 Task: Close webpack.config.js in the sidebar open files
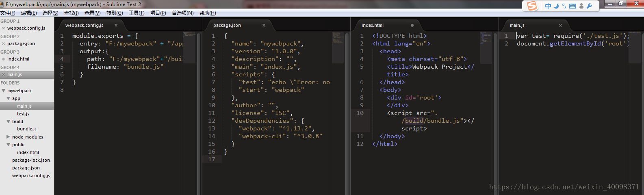point(3,28)
